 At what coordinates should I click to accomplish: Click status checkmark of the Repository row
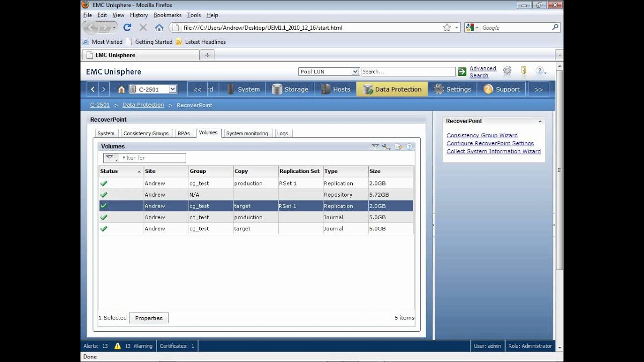(104, 195)
